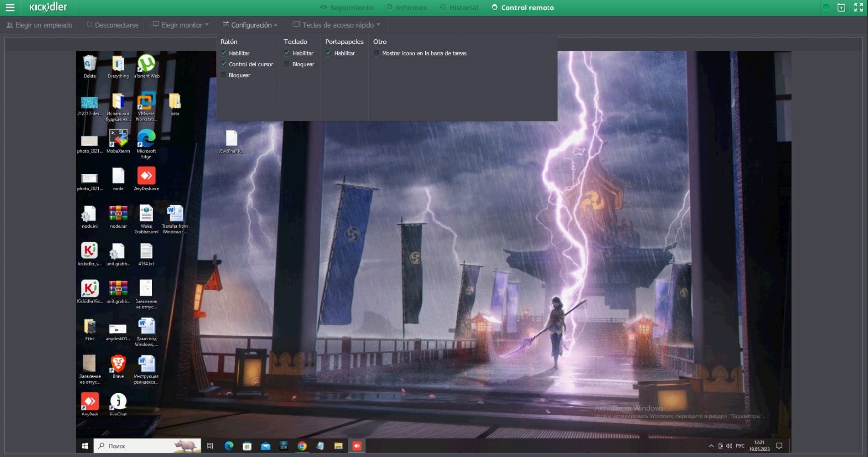
Task: Click the fullscreen icon in top bar
Action: tap(858, 7)
